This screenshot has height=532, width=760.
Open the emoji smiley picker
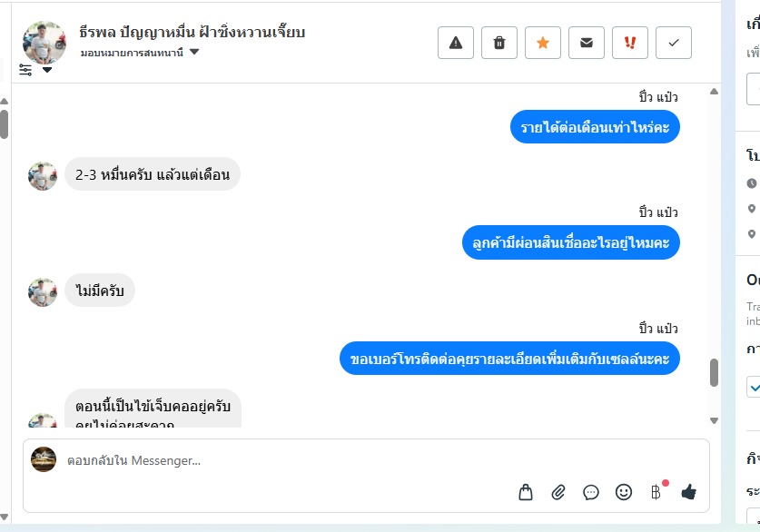coord(623,492)
